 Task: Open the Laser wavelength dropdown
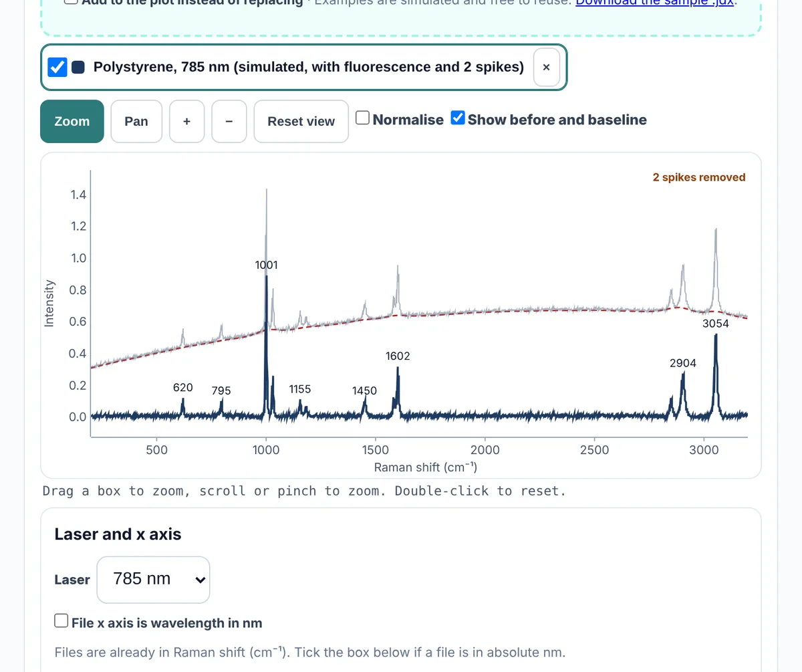click(154, 580)
